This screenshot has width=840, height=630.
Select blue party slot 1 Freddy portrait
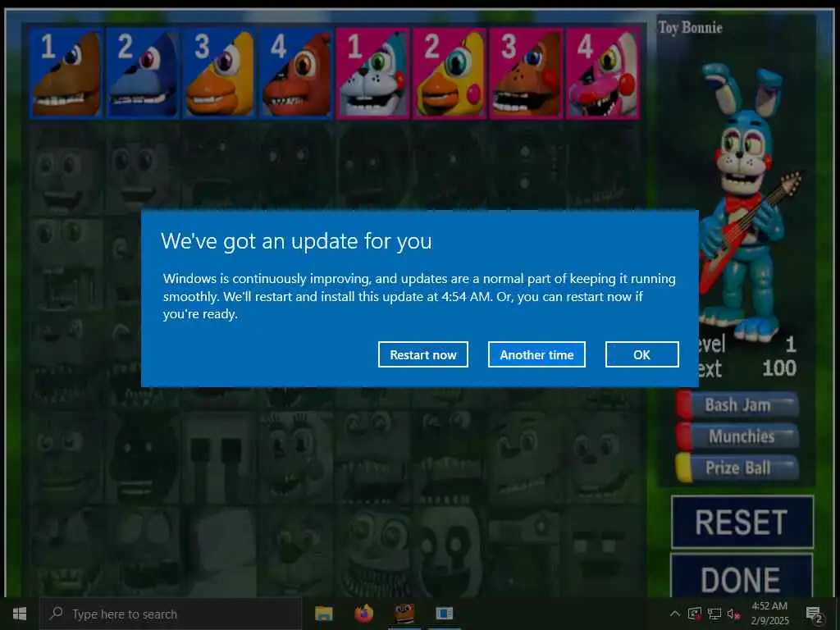click(x=66, y=73)
